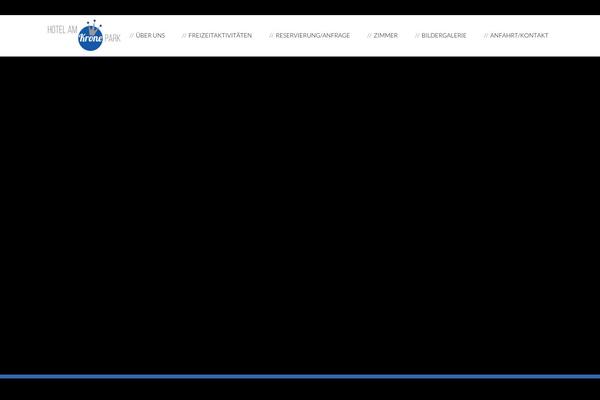Click the Hotel am Kronepark logo
The image size is (600, 400).
pyautogui.click(x=84, y=35)
